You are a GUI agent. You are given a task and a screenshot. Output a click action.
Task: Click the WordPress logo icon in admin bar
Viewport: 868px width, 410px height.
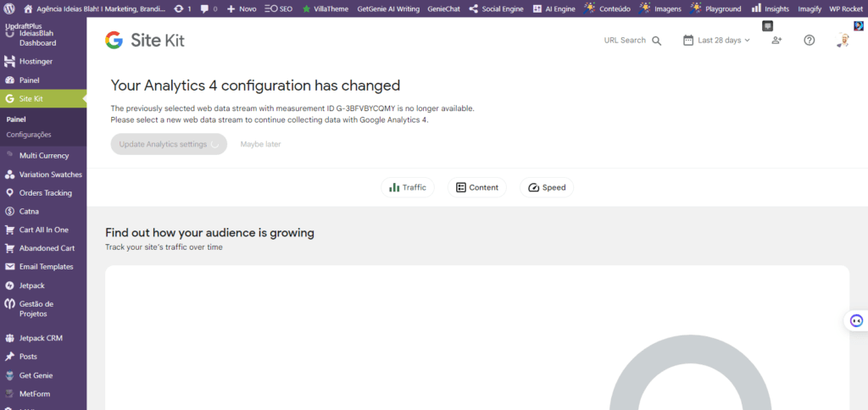(12, 8)
